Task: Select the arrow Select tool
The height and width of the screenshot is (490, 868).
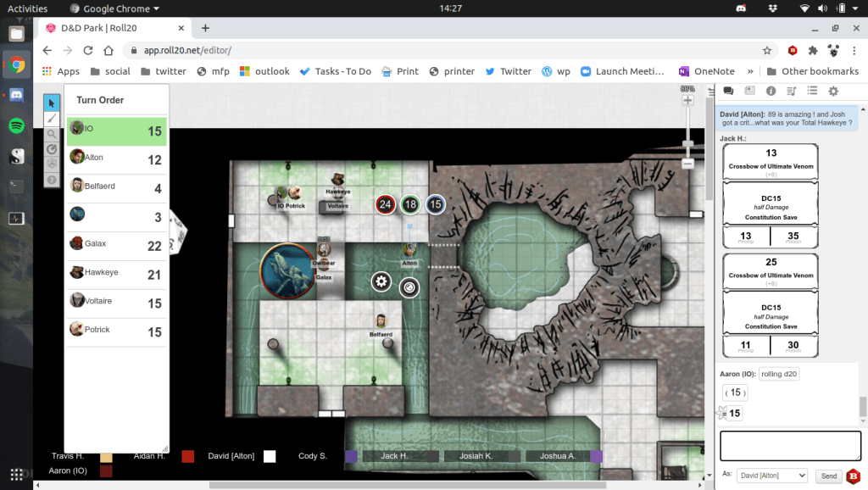Action: pyautogui.click(x=52, y=103)
